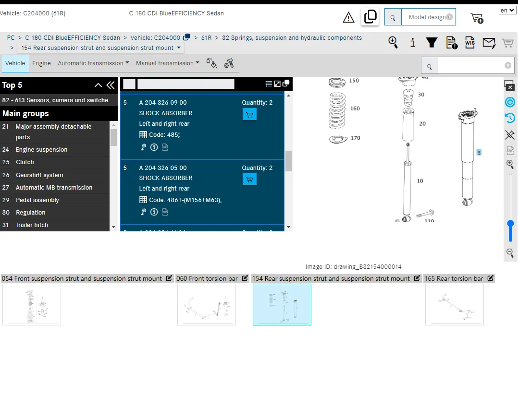Select main group 27 Automatic MB transmission
This screenshot has height=420, width=518.
(55, 187)
